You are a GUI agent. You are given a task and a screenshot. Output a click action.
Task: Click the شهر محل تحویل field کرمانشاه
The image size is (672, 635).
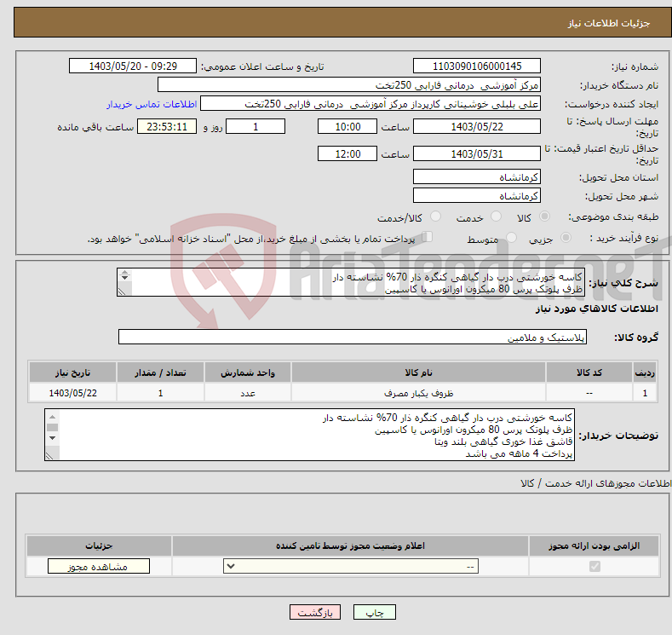coord(477,195)
